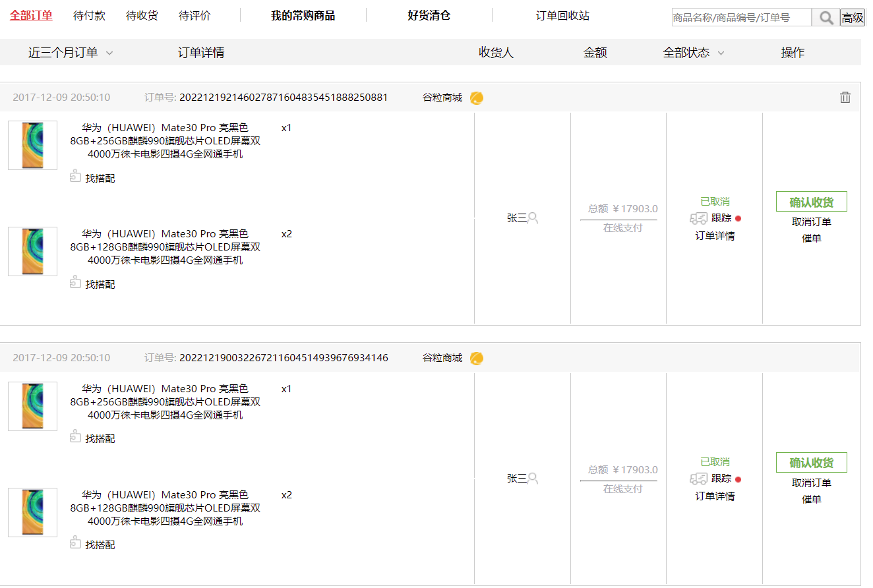Switch to 待付款 tab
This screenshot has height=588, width=873.
(x=89, y=15)
